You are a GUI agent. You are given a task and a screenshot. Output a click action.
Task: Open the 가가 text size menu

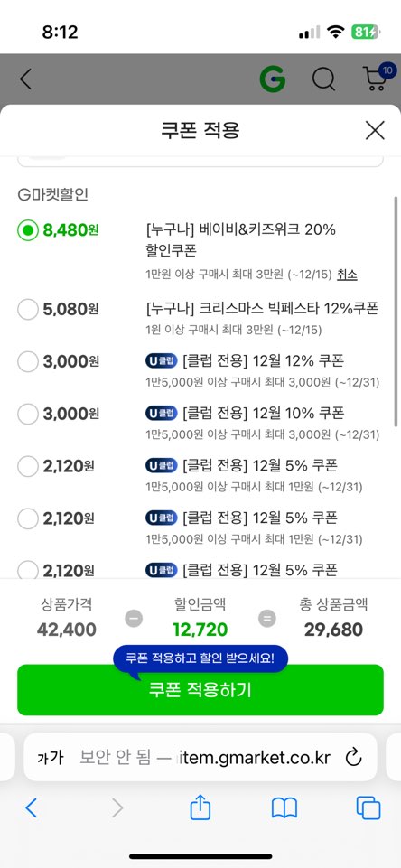[x=50, y=757]
